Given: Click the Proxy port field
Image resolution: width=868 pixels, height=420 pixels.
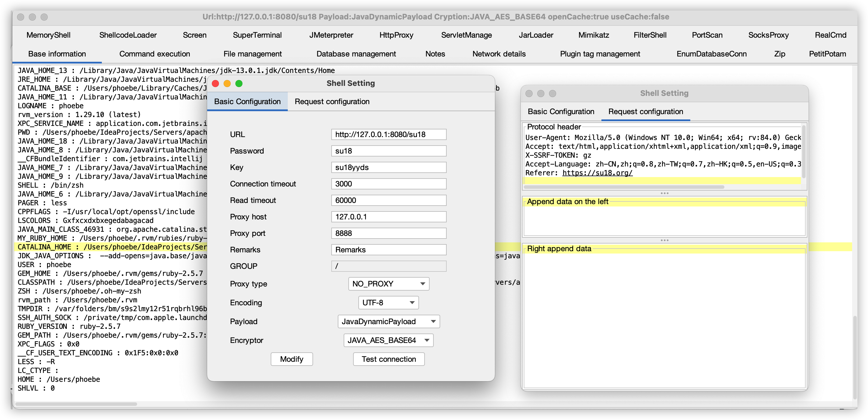Looking at the screenshot, I should 388,233.
